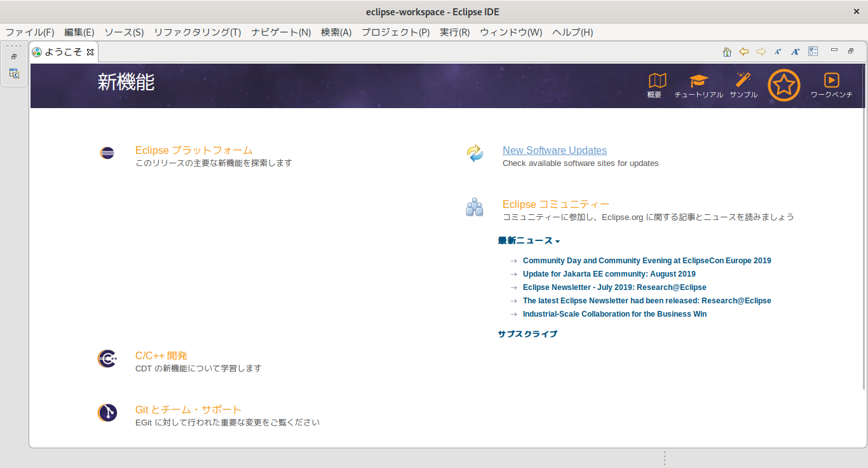Open the 検索(A) menu
This screenshot has width=868, height=468.
[336, 32]
